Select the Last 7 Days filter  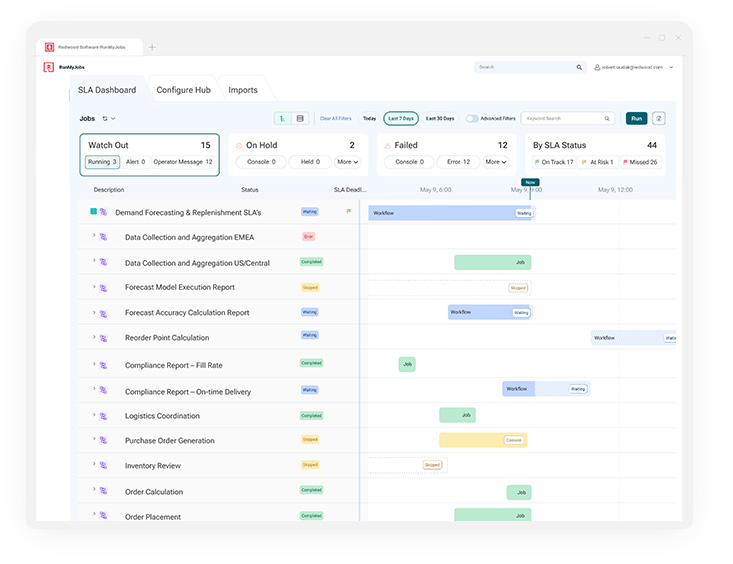pyautogui.click(x=401, y=119)
